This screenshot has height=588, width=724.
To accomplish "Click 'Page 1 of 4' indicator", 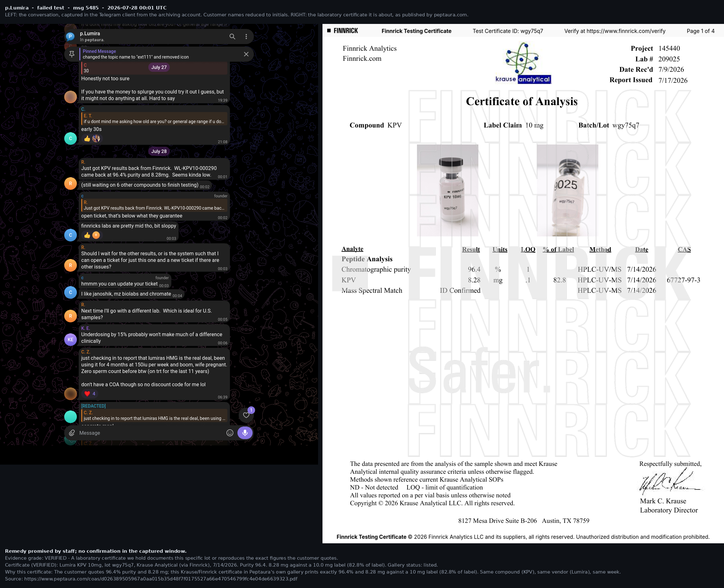I will tap(700, 31).
